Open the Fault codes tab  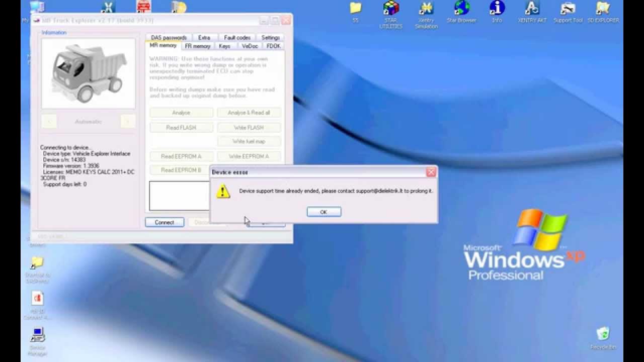click(237, 38)
